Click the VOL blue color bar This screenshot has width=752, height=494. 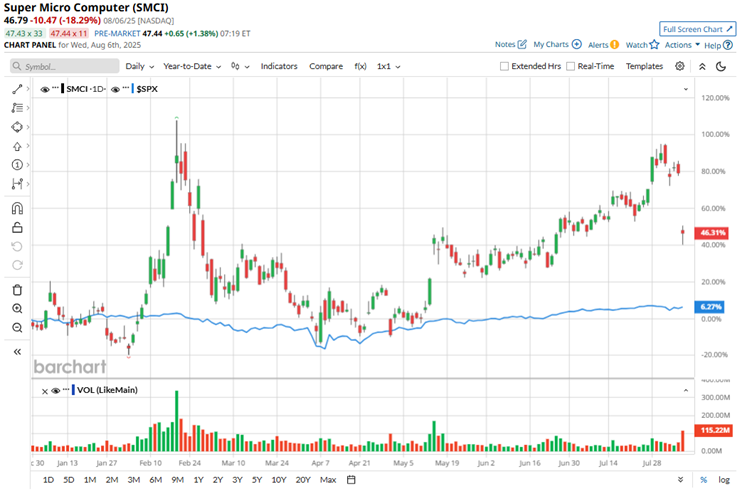tap(73, 390)
